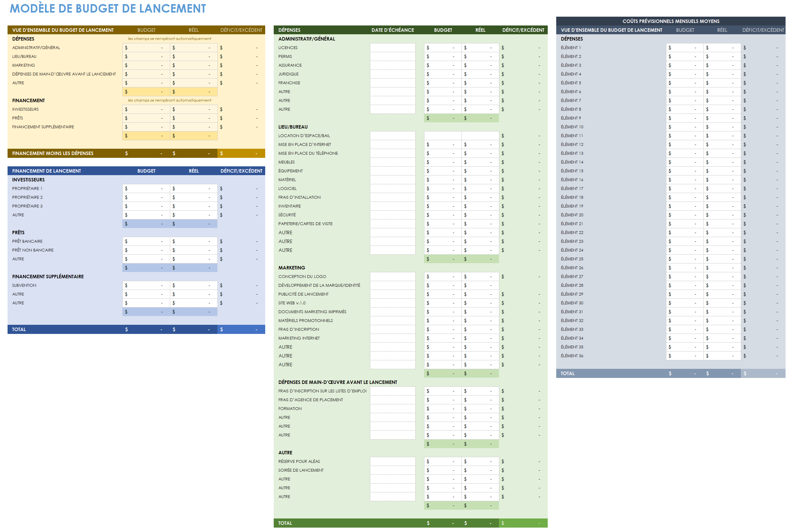The image size is (795, 532).
Task: Click LIEU/BUREAU budget cell in yellow overview
Action: (x=146, y=57)
